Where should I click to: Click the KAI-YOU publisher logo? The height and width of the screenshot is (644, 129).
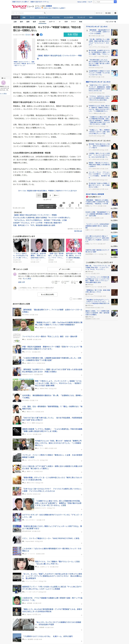(73, 35)
